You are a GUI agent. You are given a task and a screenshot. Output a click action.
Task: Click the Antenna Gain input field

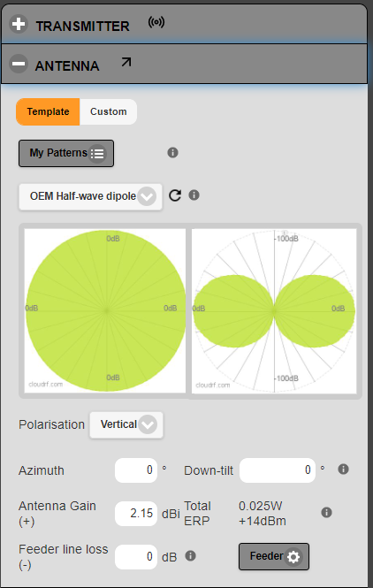pyautogui.click(x=136, y=514)
